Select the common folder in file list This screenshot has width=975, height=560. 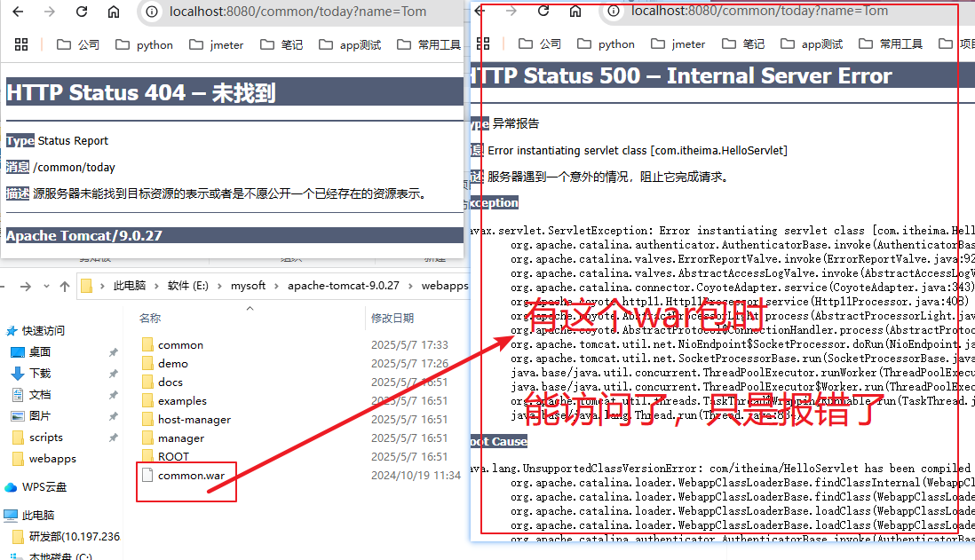coord(180,345)
